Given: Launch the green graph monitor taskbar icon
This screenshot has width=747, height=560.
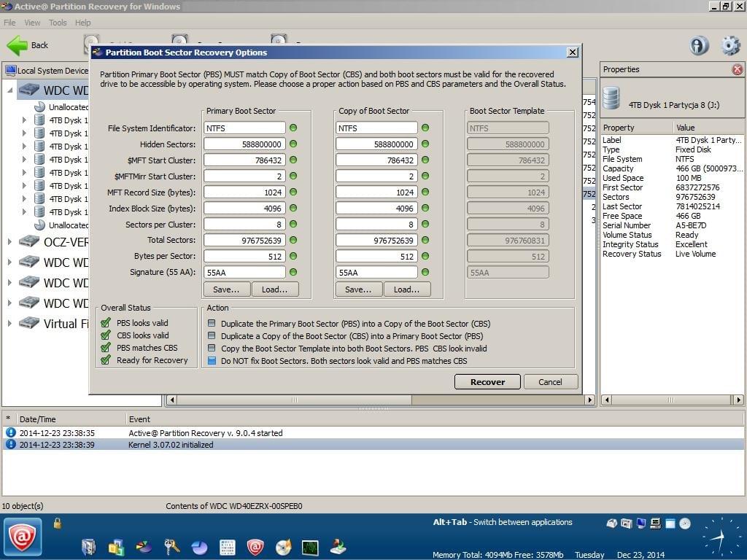Looking at the screenshot, I should click(x=310, y=548).
